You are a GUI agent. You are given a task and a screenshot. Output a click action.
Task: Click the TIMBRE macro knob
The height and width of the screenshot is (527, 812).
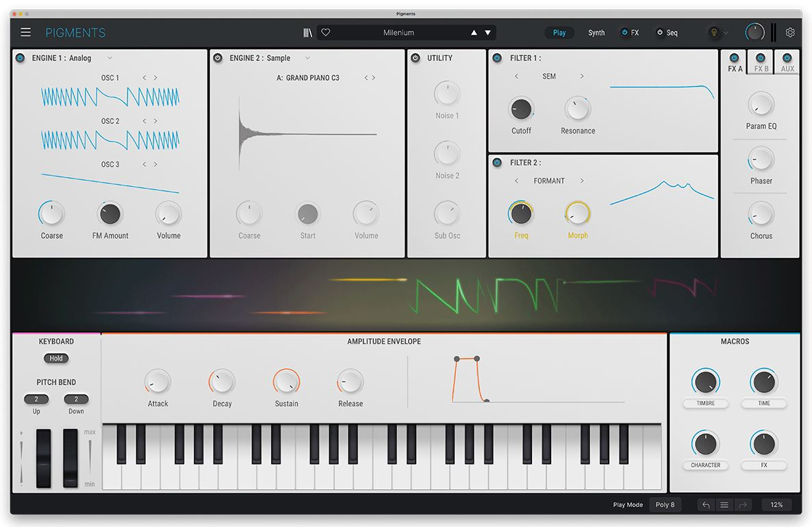point(705,382)
